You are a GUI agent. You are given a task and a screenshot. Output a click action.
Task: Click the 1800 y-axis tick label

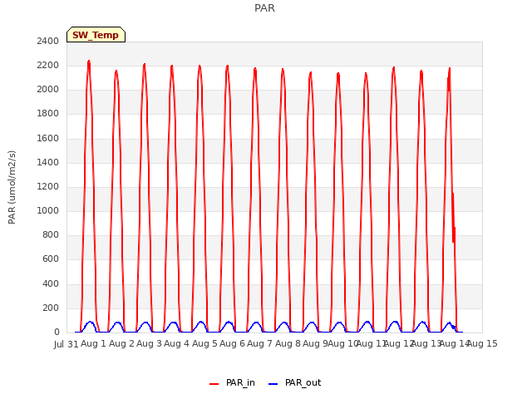tap(48, 114)
